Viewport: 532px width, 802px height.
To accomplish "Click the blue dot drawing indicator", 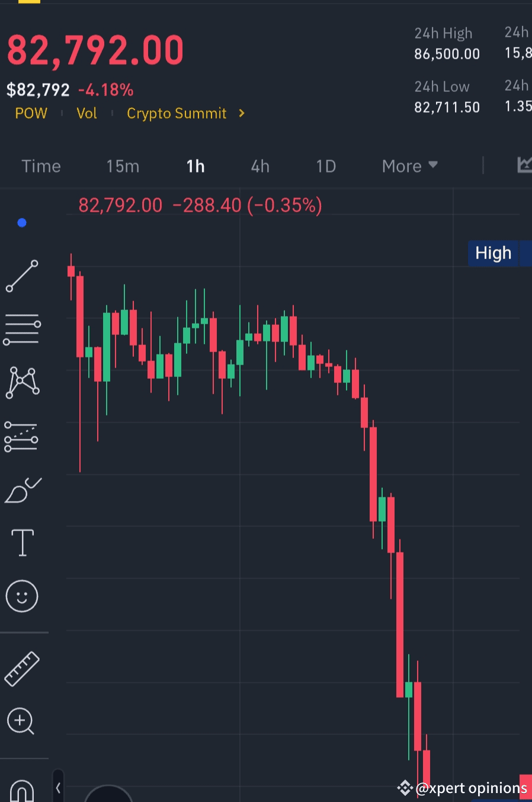I will click(22, 223).
